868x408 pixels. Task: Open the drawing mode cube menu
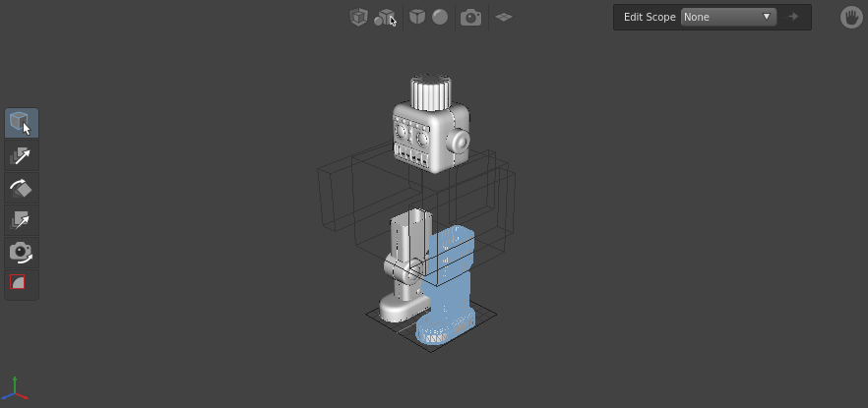tap(417, 17)
